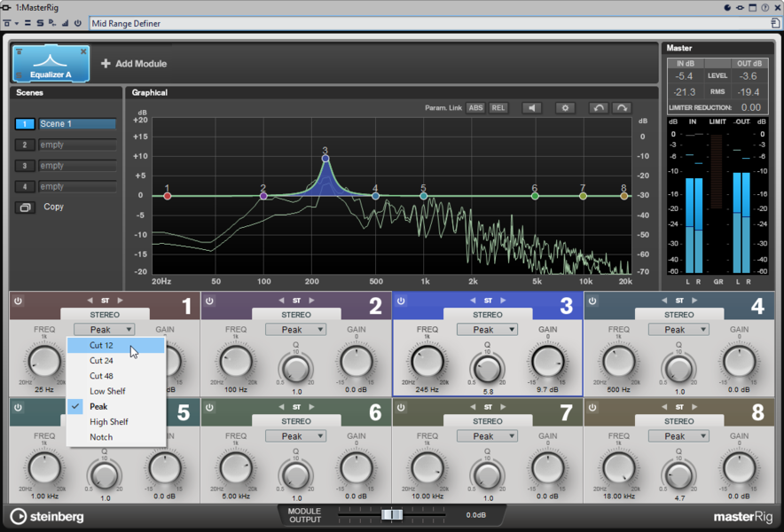The height and width of the screenshot is (532, 784).
Task: Click band 2 FREQ knob
Action: 236,362
